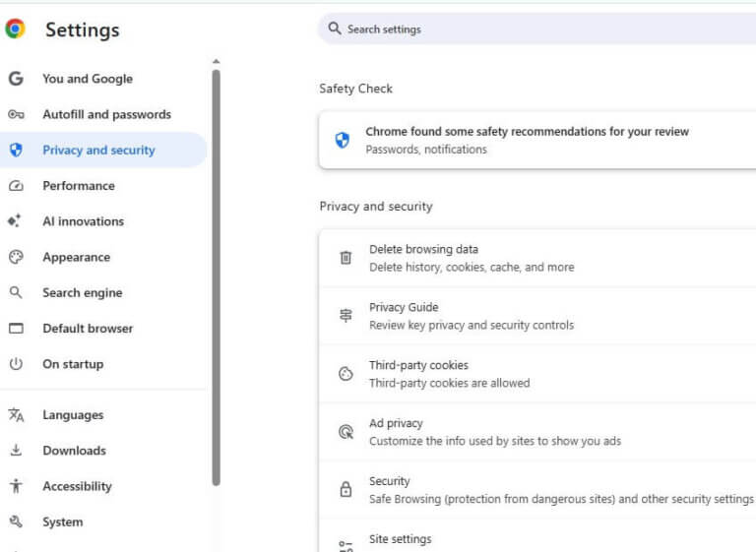Open the Search engine settings section
Screen dimensions: 756x552
point(81,293)
